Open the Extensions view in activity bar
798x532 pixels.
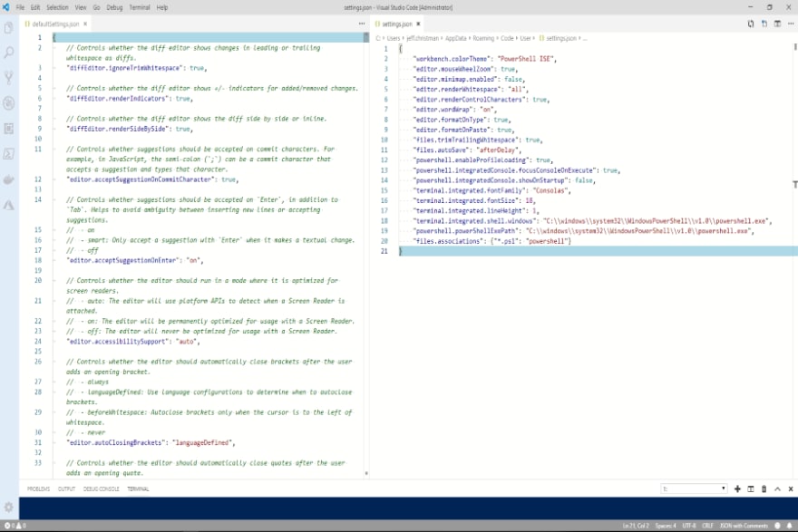(x=9, y=129)
